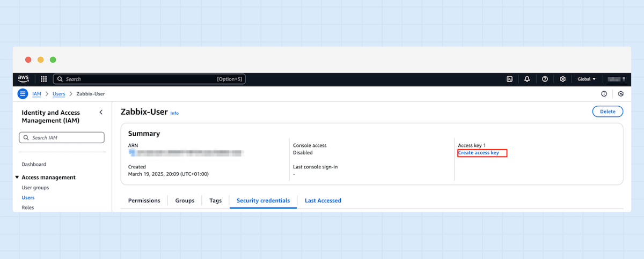This screenshot has height=259, width=644.
Task: Click the search magnifier icon
Action: click(60, 79)
